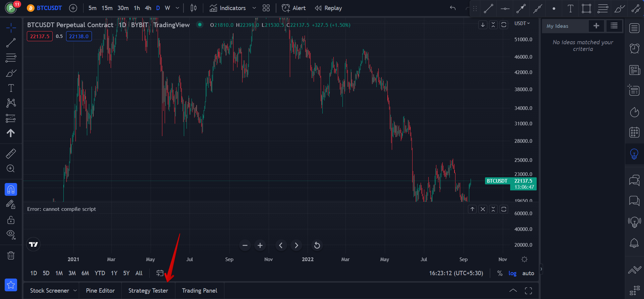The height and width of the screenshot is (299, 644).
Task: Toggle percent scale mode
Action: [x=499, y=273]
